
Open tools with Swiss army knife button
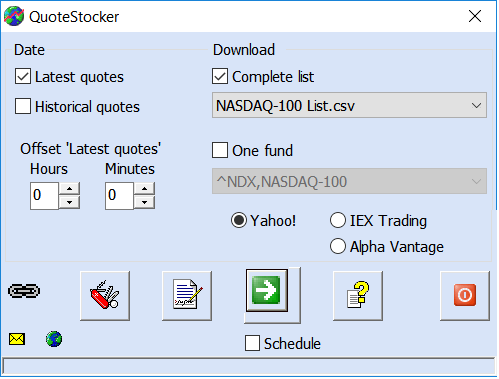(105, 296)
